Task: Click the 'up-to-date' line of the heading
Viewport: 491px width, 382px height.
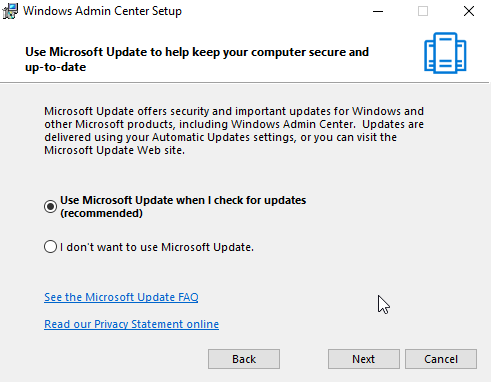Action: coord(56,67)
